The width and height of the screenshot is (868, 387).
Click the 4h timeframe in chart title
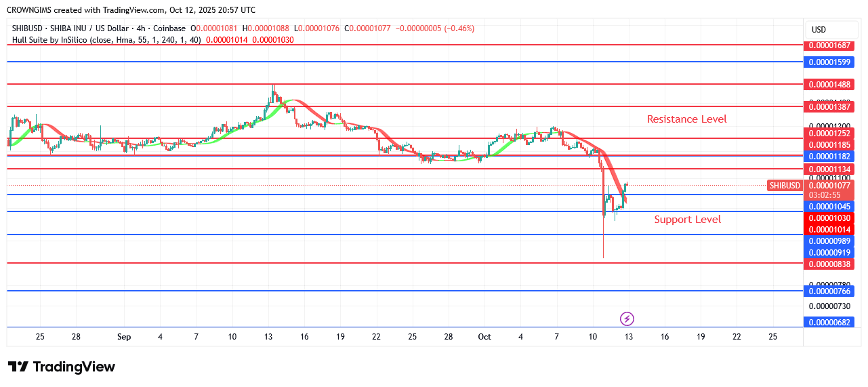pyautogui.click(x=136, y=28)
